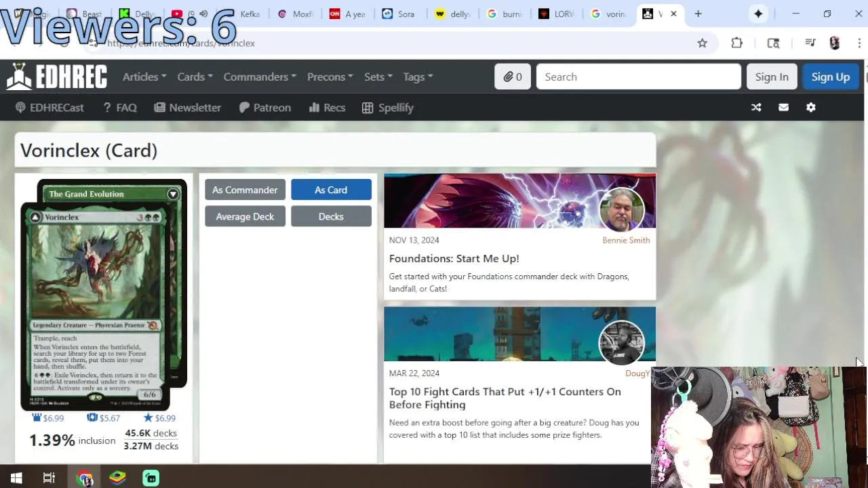Open the Average Deck button
This screenshot has width=868, height=488.
click(x=245, y=216)
